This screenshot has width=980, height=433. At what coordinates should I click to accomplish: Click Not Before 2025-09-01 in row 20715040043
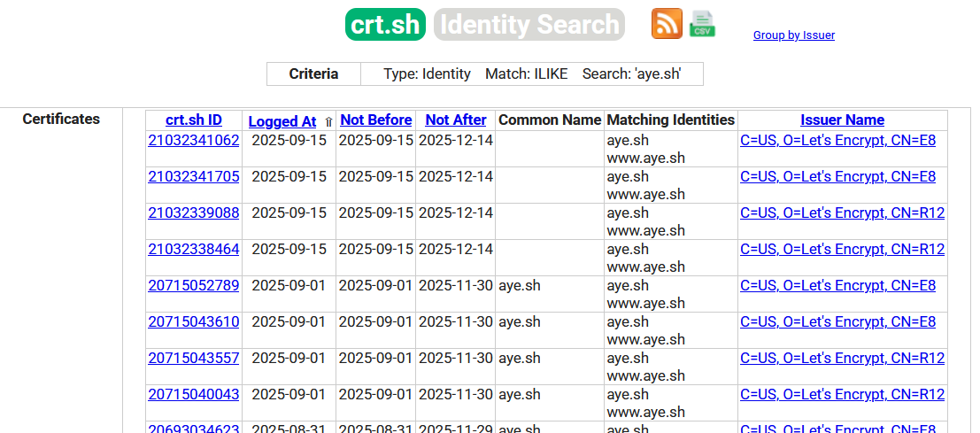376,394
